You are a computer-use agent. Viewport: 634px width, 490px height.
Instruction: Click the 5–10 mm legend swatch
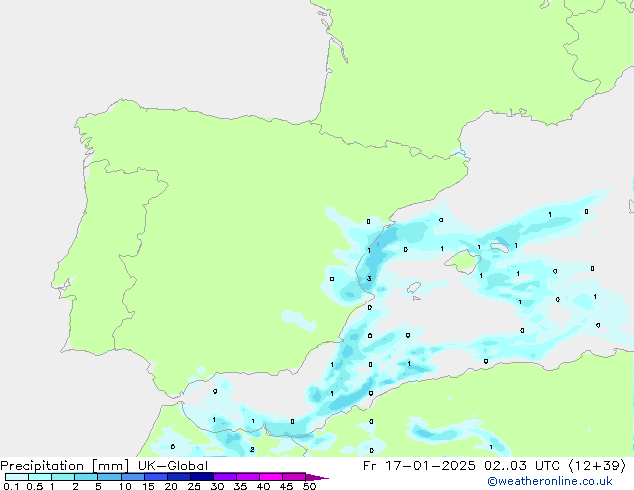(109, 477)
